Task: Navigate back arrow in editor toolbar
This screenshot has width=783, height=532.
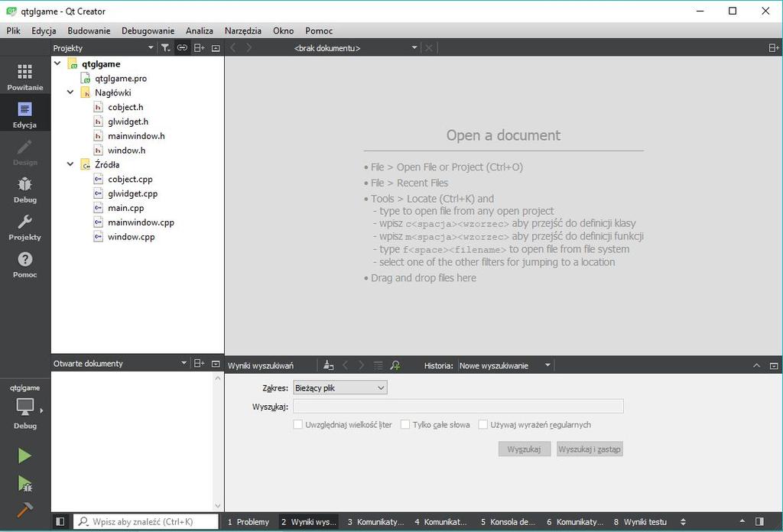Action: (233, 48)
